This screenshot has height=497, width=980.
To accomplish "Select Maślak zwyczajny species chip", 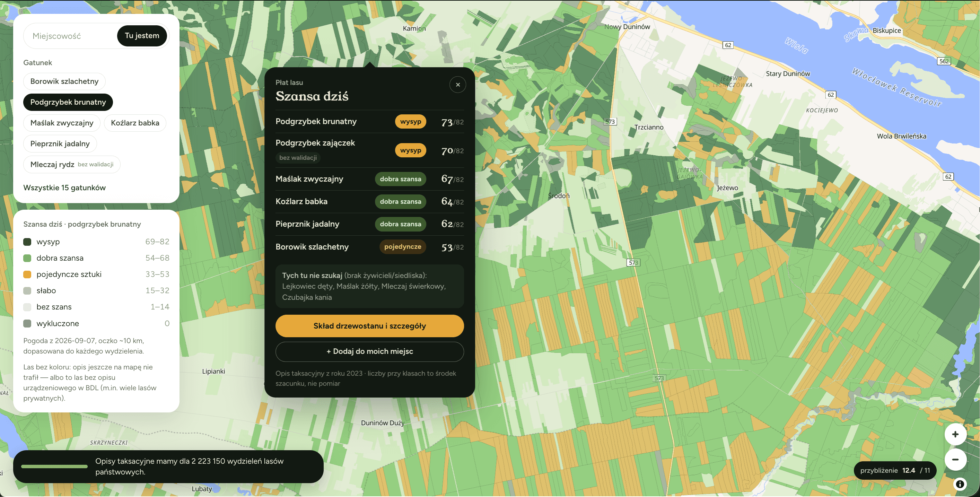I will point(62,123).
